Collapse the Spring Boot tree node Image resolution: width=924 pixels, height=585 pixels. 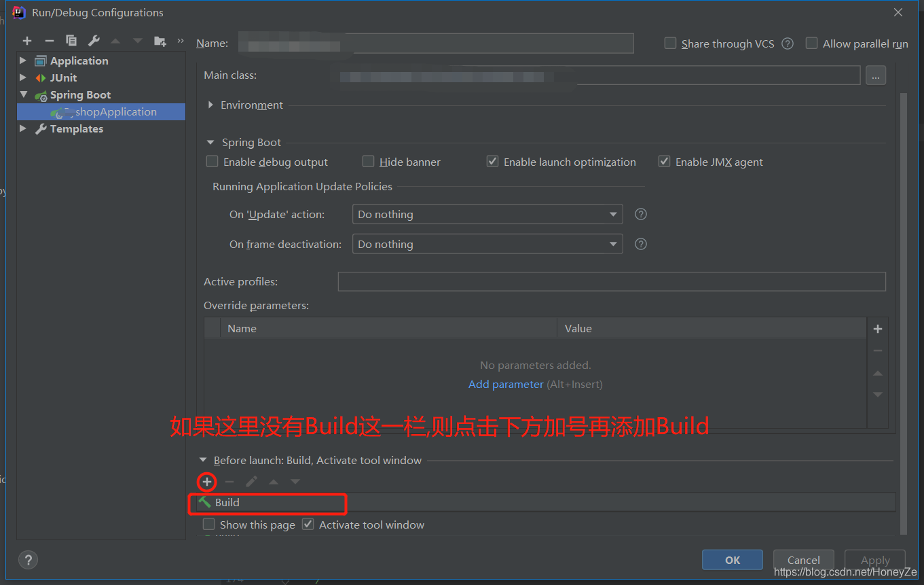pos(23,94)
